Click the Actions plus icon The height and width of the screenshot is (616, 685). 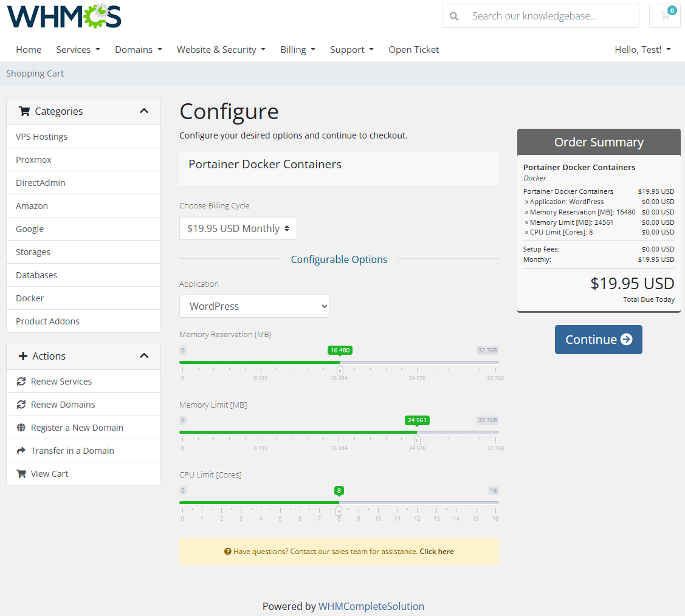(23, 356)
